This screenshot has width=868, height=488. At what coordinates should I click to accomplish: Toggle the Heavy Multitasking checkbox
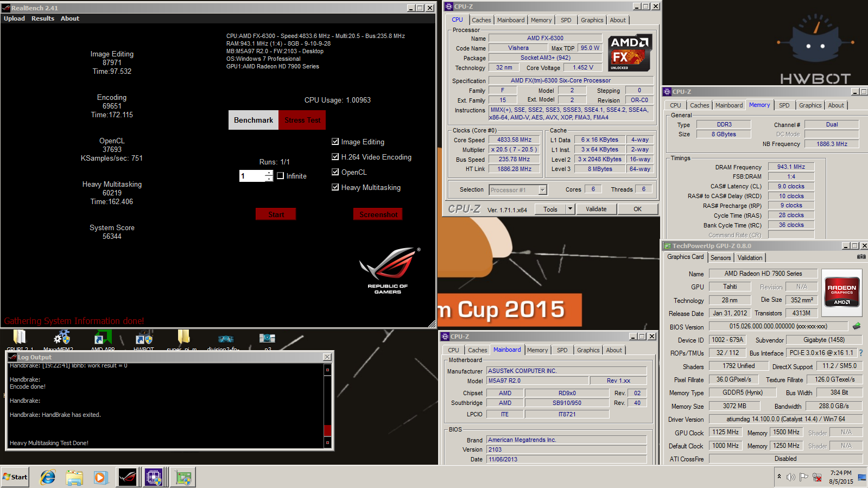tap(335, 187)
